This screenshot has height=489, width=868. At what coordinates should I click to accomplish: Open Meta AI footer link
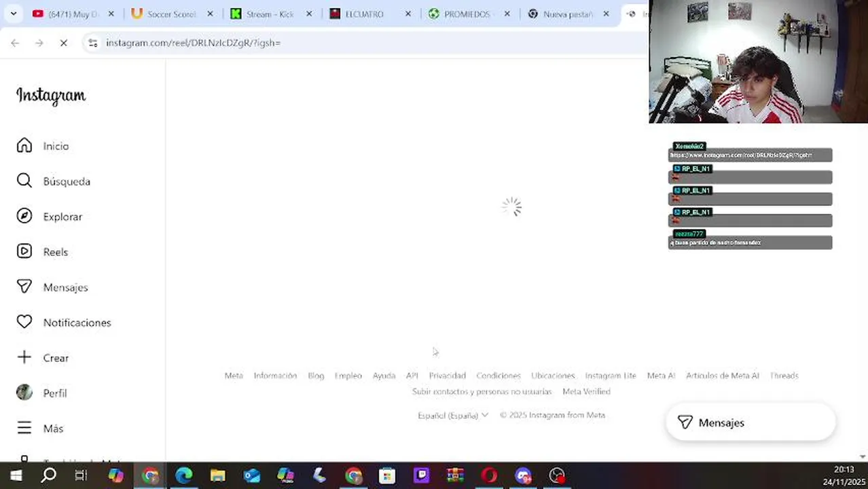[x=661, y=376]
